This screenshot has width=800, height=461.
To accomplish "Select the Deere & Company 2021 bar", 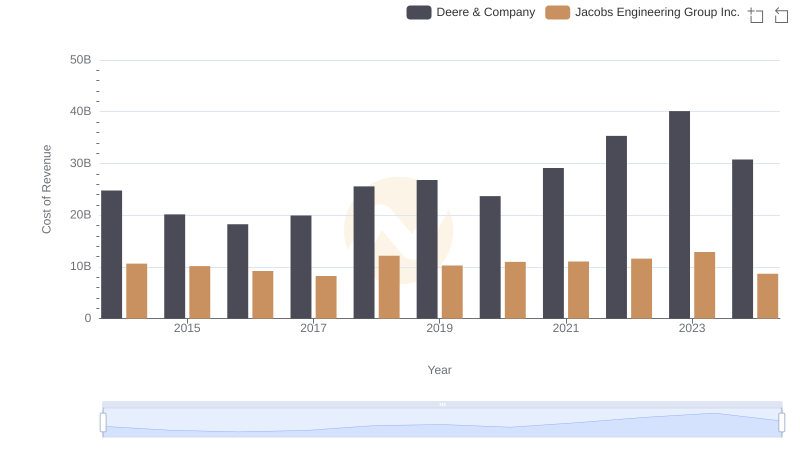I will click(x=554, y=243).
